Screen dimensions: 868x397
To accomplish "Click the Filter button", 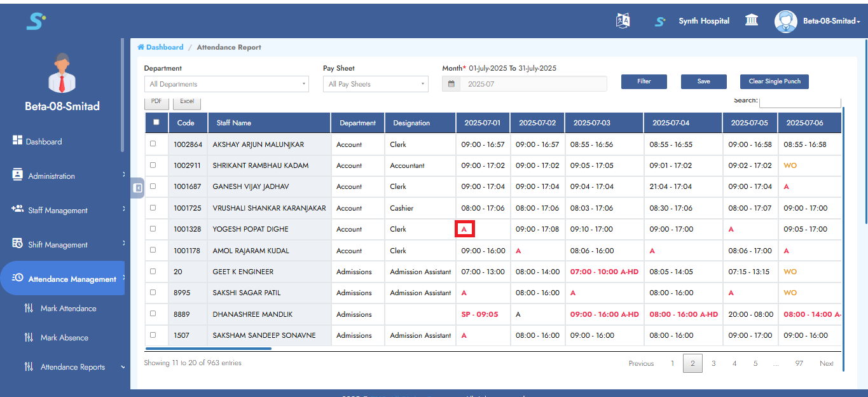I will pos(644,81).
